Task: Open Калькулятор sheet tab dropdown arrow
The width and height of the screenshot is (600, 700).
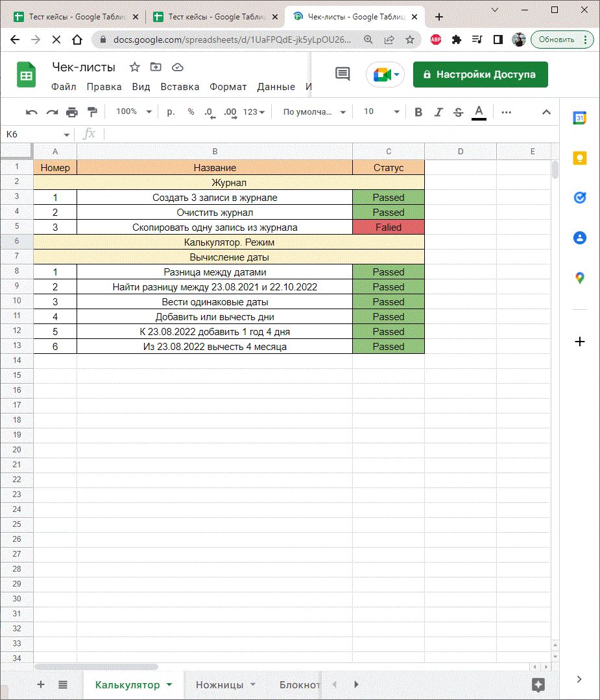Action: tap(169, 684)
